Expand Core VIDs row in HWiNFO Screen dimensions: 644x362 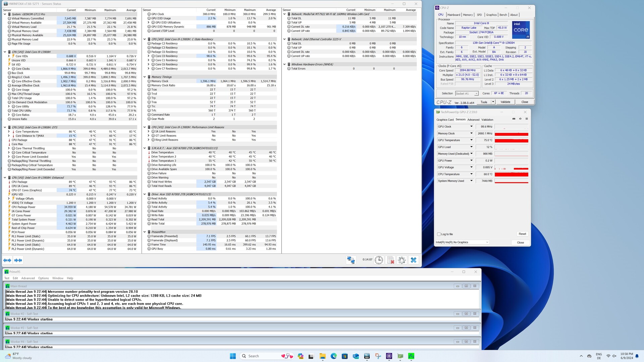tap(9, 56)
